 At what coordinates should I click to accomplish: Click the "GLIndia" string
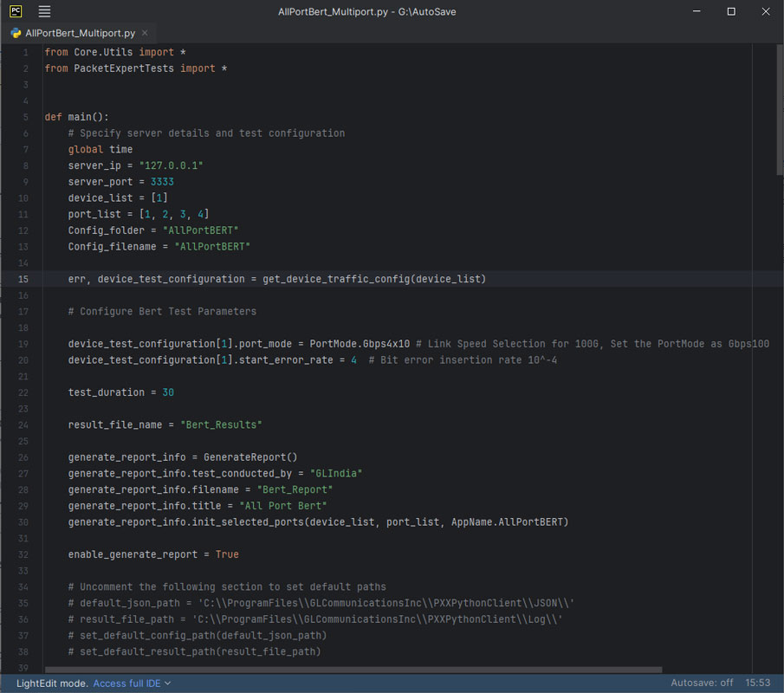336,474
